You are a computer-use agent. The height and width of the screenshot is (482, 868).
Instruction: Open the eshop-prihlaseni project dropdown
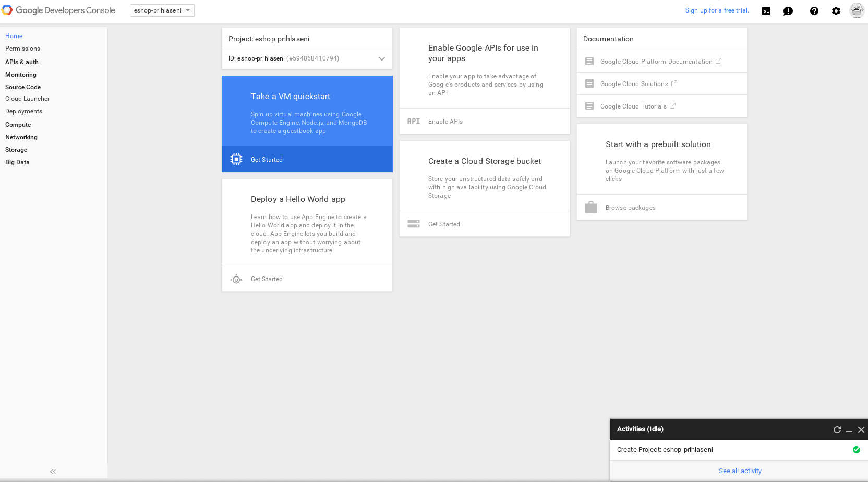162,10
